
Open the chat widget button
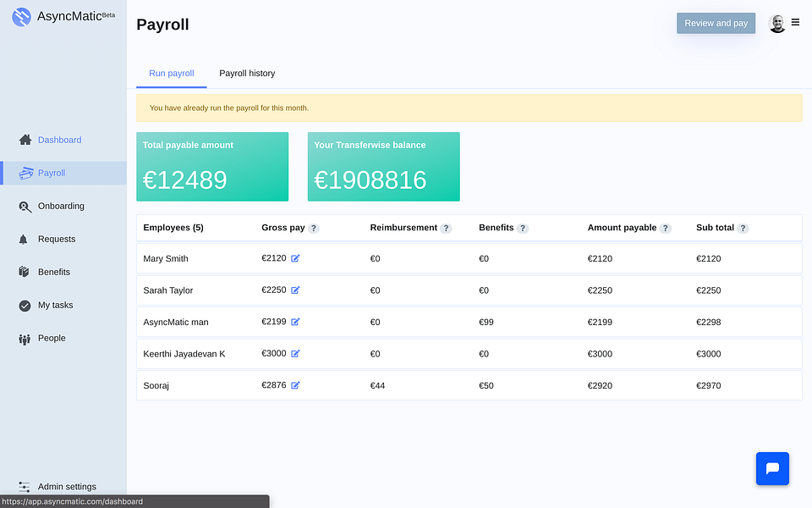(772, 468)
